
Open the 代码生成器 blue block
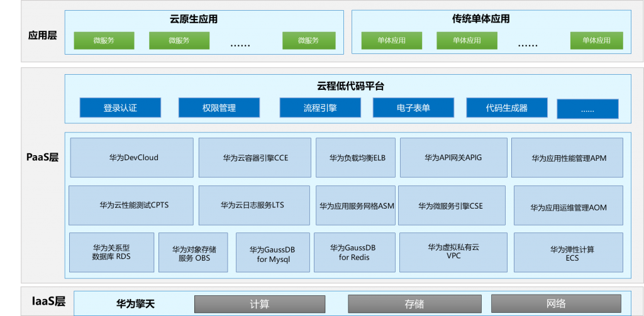(x=506, y=108)
